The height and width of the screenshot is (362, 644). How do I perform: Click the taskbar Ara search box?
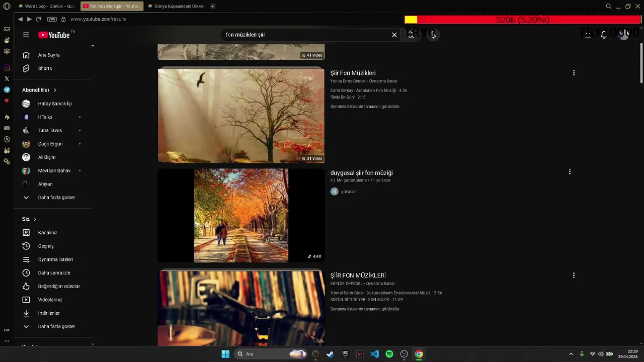click(271, 354)
